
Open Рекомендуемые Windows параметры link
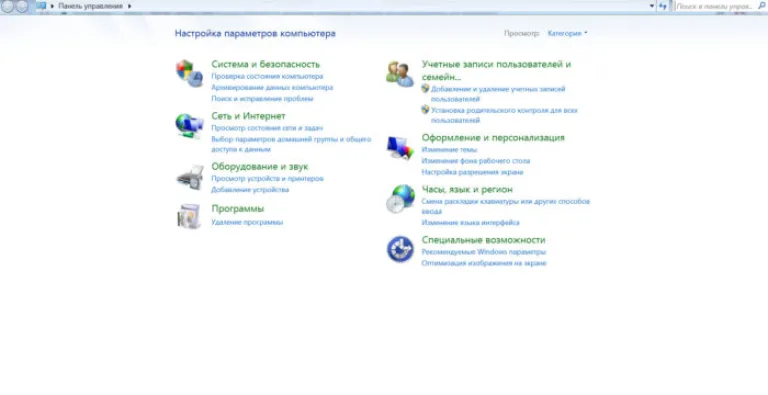click(x=483, y=252)
